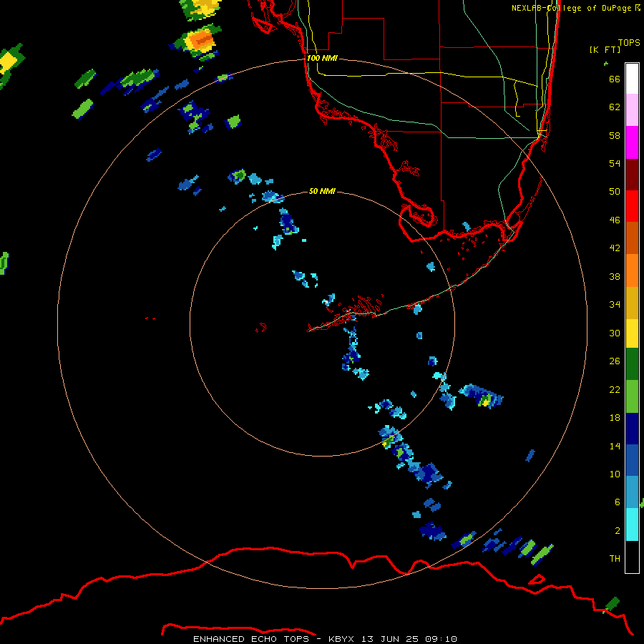The image size is (644, 644).
Task: Click the white swatch in the tops legend
Action: click(632, 79)
